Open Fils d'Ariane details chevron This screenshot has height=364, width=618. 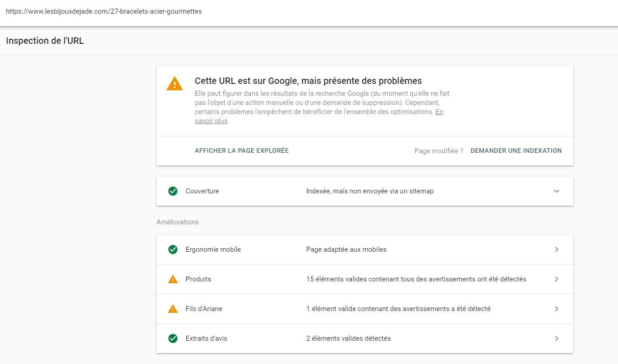(556, 309)
